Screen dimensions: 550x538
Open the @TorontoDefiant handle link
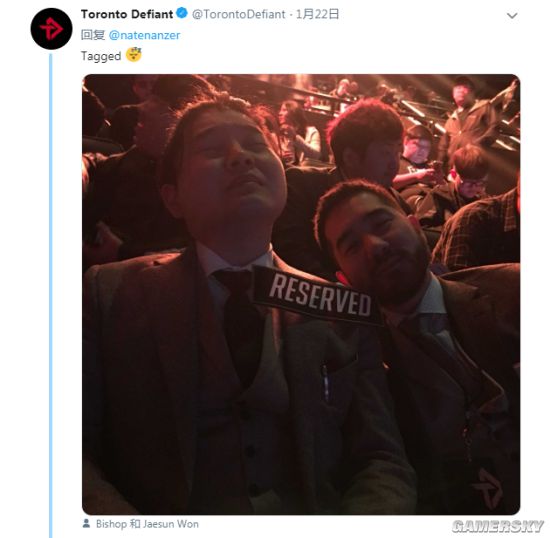point(239,14)
